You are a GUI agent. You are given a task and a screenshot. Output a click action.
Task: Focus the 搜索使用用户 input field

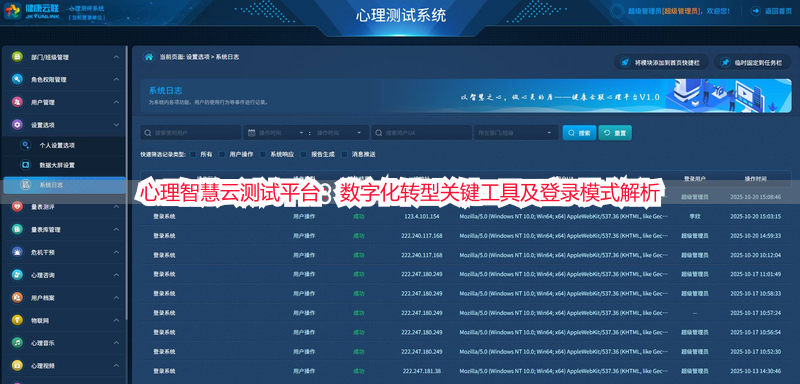coord(191,133)
